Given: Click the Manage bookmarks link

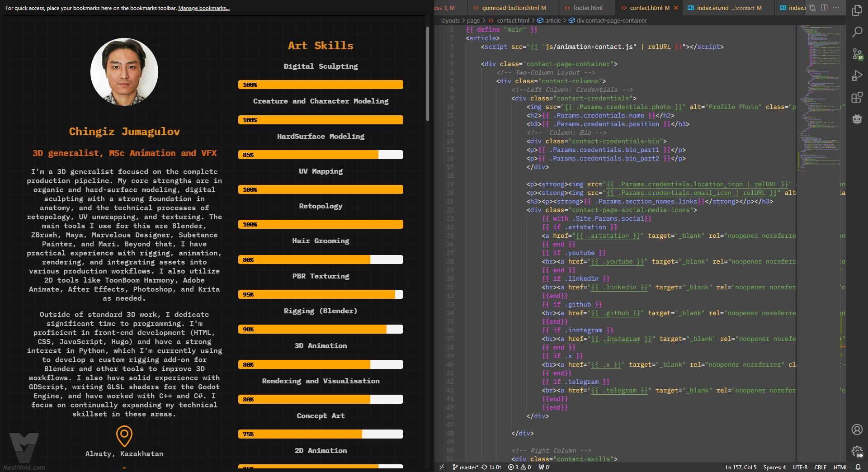Looking at the screenshot, I should pyautogui.click(x=204, y=8).
